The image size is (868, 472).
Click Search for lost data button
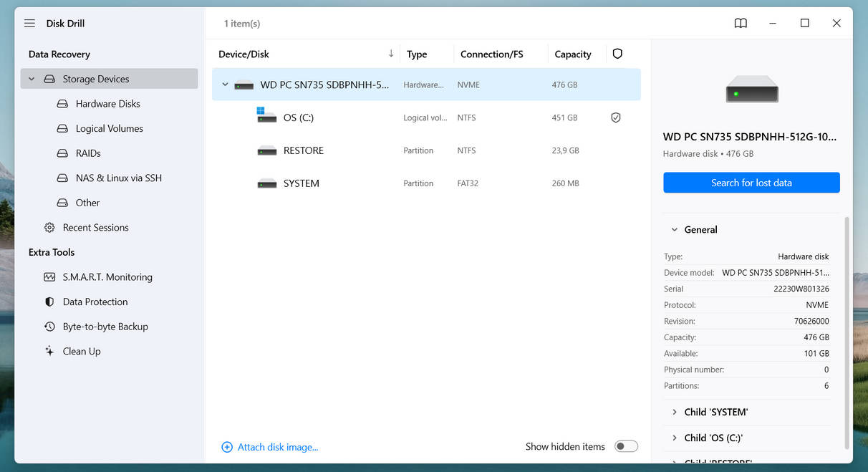click(751, 183)
